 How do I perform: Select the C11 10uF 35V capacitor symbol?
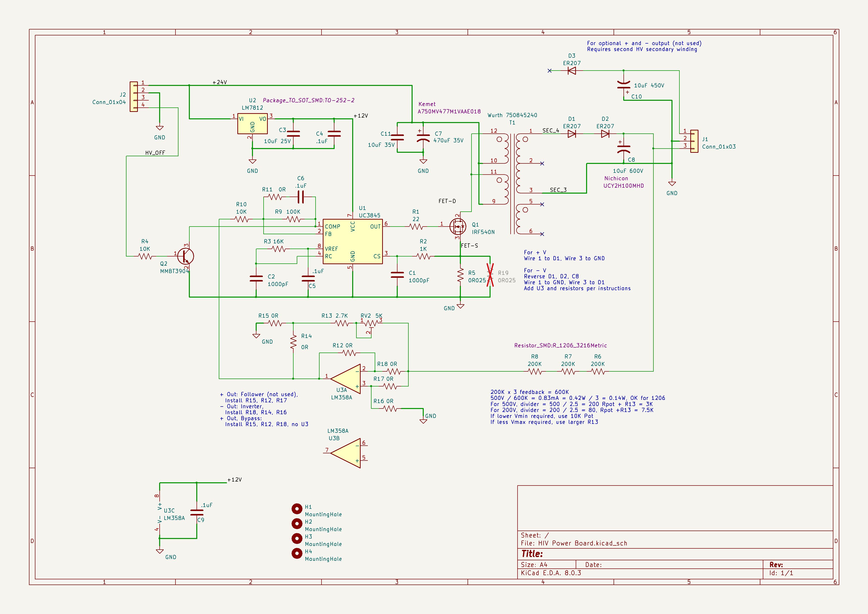tap(397, 138)
